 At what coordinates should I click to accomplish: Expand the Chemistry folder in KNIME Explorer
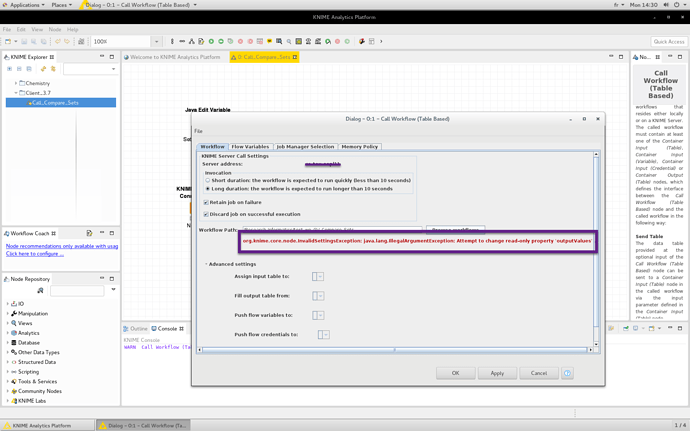(16, 83)
